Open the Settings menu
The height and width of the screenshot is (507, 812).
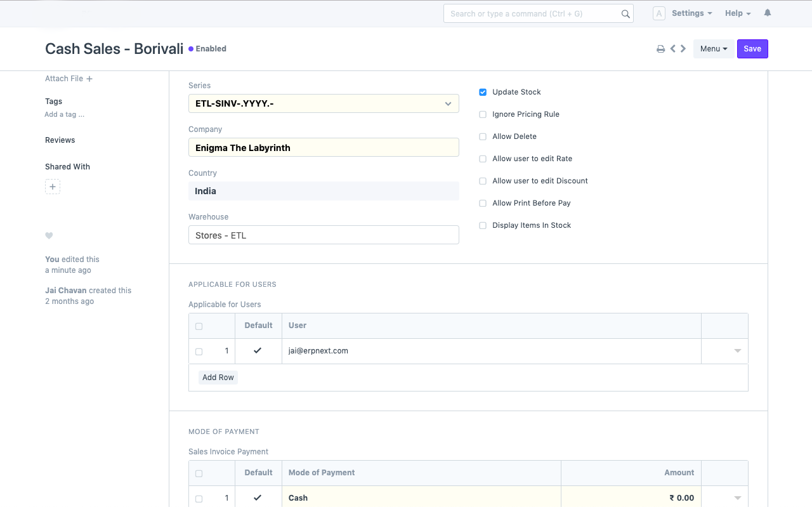(691, 13)
